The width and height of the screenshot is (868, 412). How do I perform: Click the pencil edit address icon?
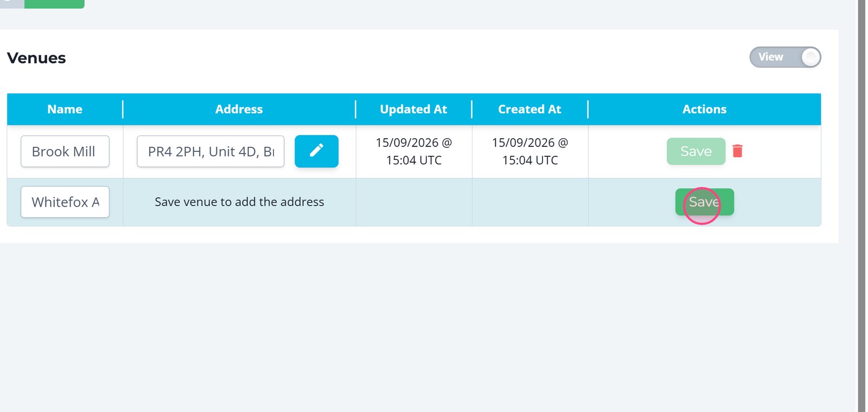[x=316, y=151]
